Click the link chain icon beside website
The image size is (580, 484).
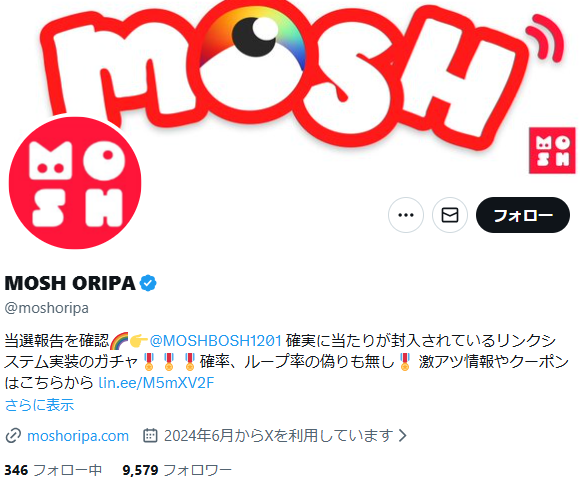(x=13, y=436)
